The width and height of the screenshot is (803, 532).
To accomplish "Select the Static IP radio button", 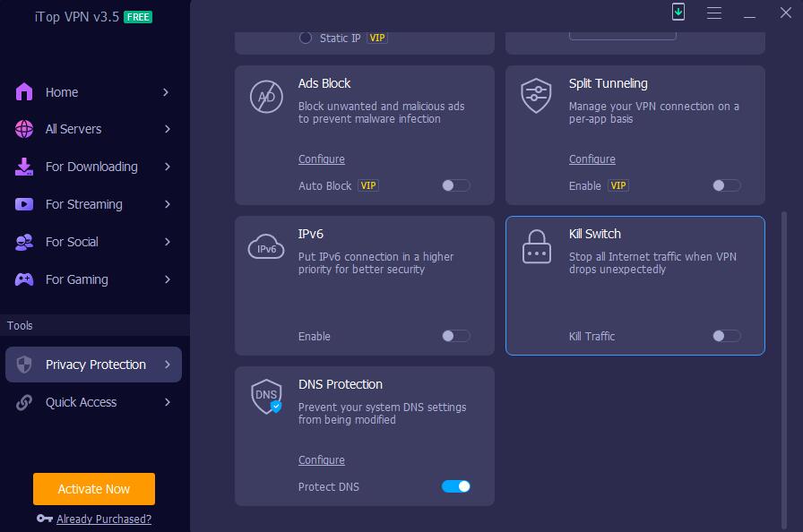I will (x=306, y=39).
